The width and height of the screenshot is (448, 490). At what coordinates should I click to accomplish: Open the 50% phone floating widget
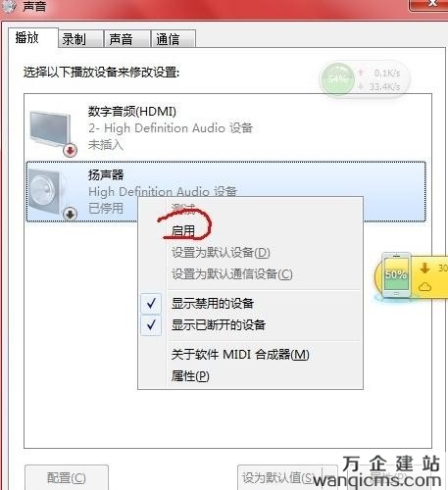(x=396, y=274)
